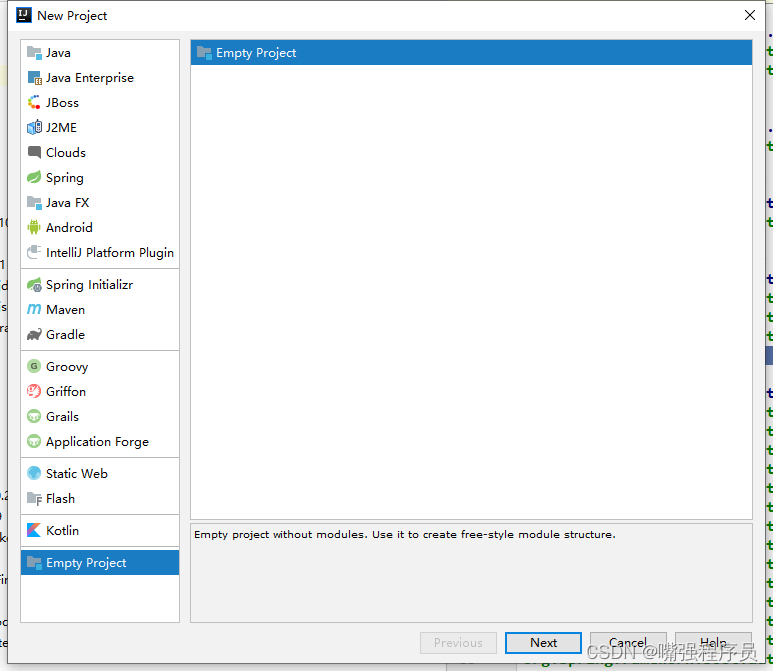The height and width of the screenshot is (671, 773).
Task: Select Grails project type
Action: 100,417
